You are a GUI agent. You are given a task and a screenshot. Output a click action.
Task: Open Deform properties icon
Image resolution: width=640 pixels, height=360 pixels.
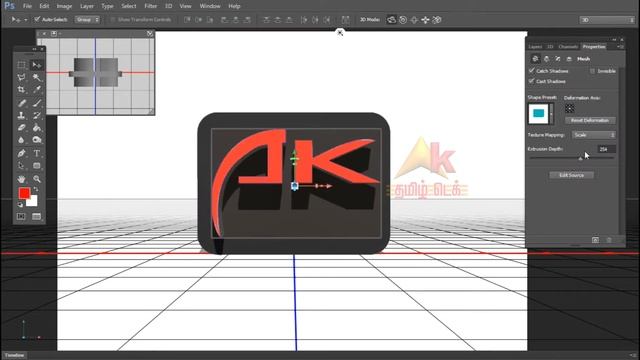pyautogui.click(x=547, y=59)
